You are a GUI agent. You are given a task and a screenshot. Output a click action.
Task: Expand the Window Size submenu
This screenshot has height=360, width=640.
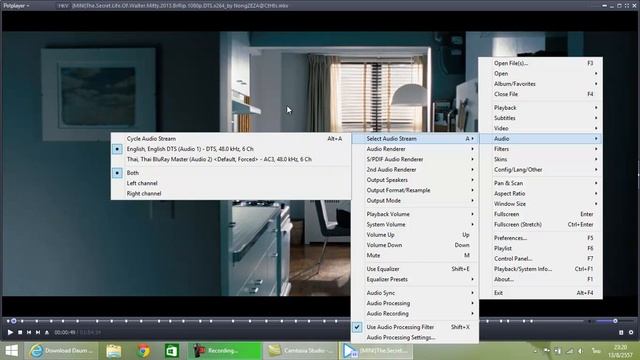tap(540, 204)
